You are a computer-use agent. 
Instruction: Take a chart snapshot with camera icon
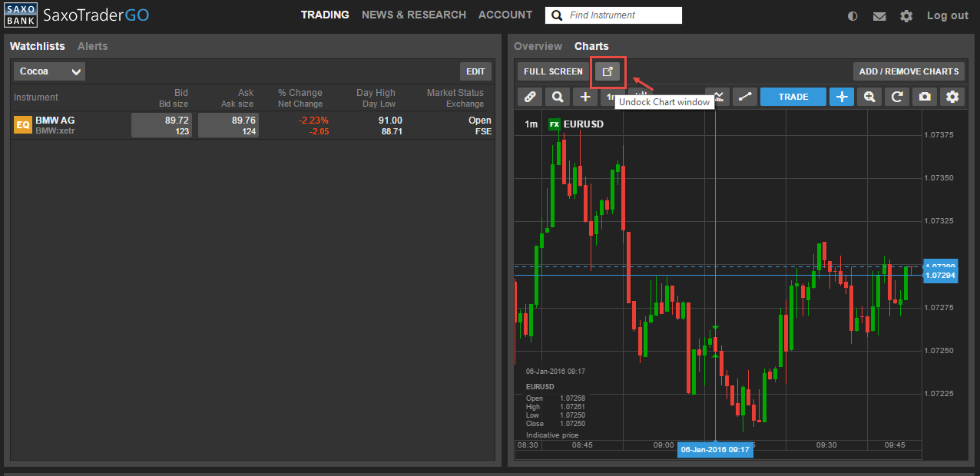(x=925, y=97)
